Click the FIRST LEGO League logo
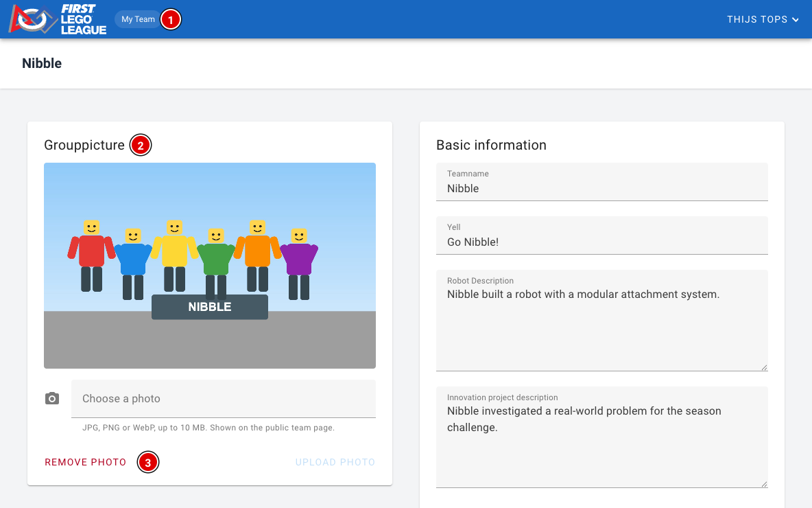Screen dimensions: 812x508 tap(58, 19)
